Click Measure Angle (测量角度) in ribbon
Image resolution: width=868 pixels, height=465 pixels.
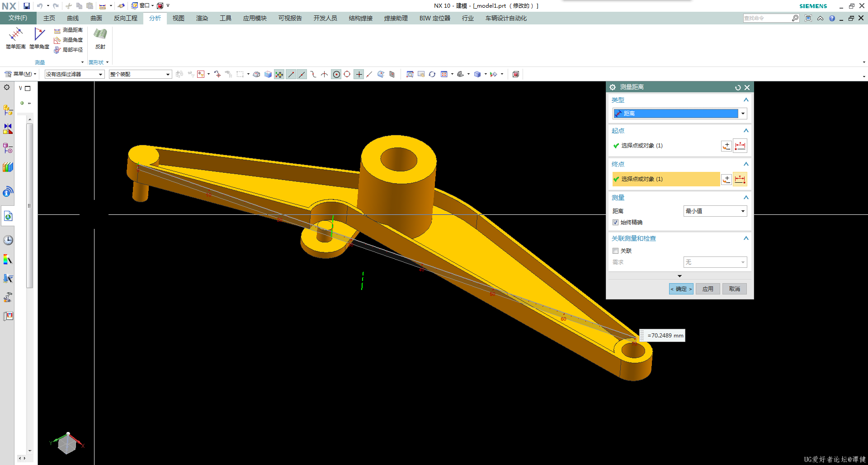68,40
